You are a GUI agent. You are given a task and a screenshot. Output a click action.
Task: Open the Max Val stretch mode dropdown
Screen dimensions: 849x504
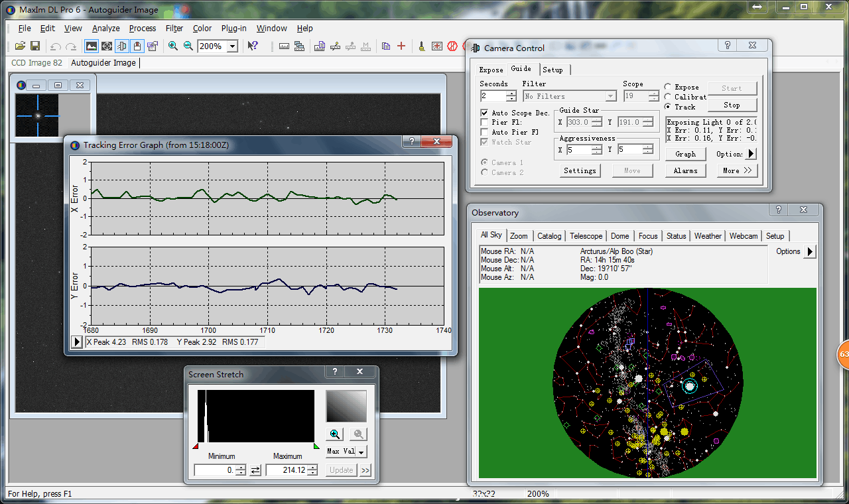coord(361,452)
